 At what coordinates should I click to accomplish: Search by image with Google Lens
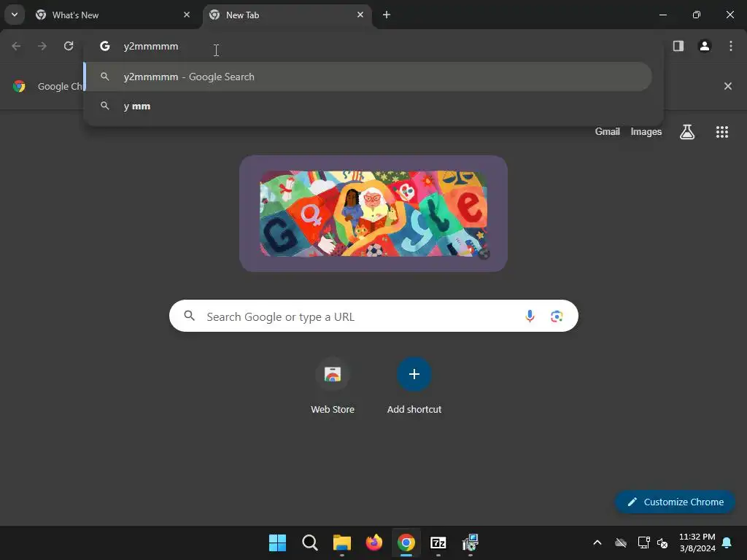click(557, 316)
